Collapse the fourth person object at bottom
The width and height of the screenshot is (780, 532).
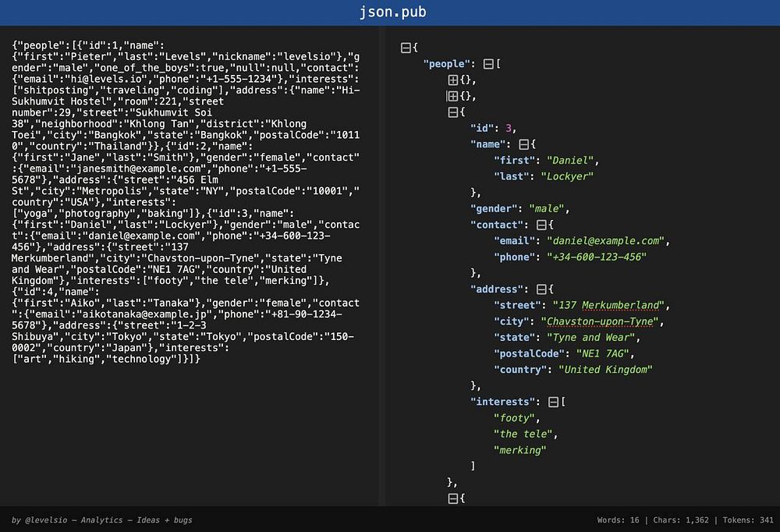coord(452,498)
